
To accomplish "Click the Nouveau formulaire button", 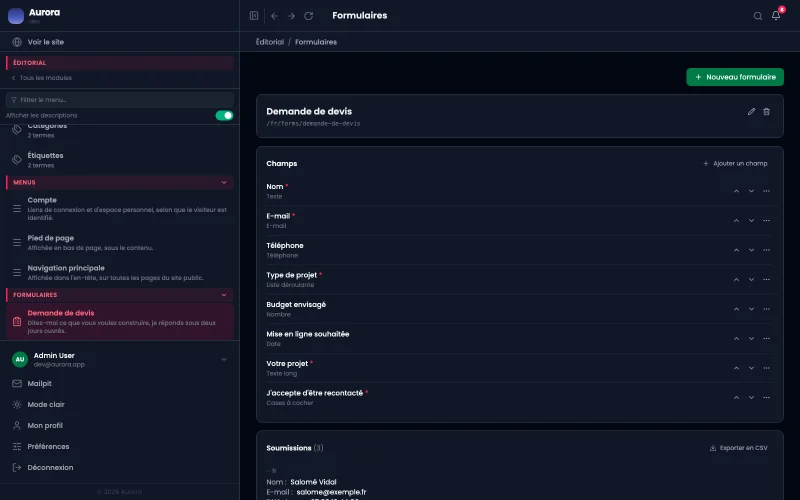I will tap(735, 77).
